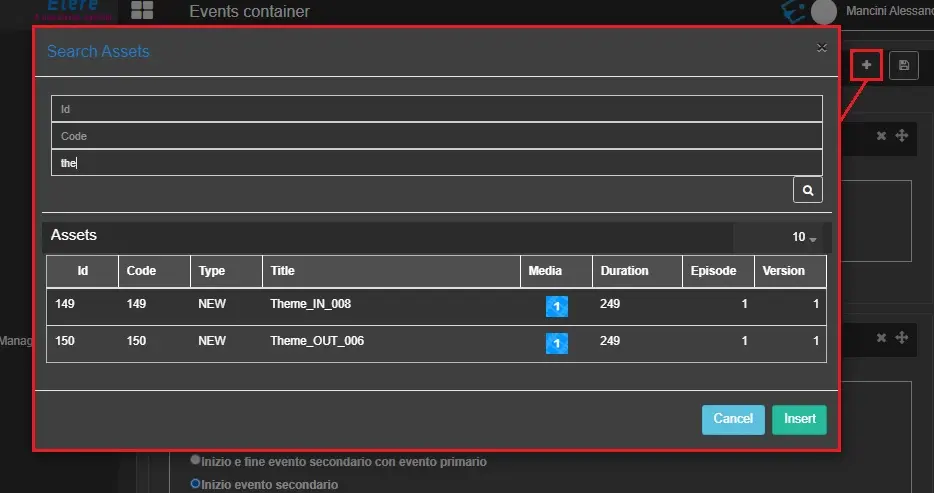The width and height of the screenshot is (934, 493).
Task: Click the user avatar circle
Action: (824, 12)
